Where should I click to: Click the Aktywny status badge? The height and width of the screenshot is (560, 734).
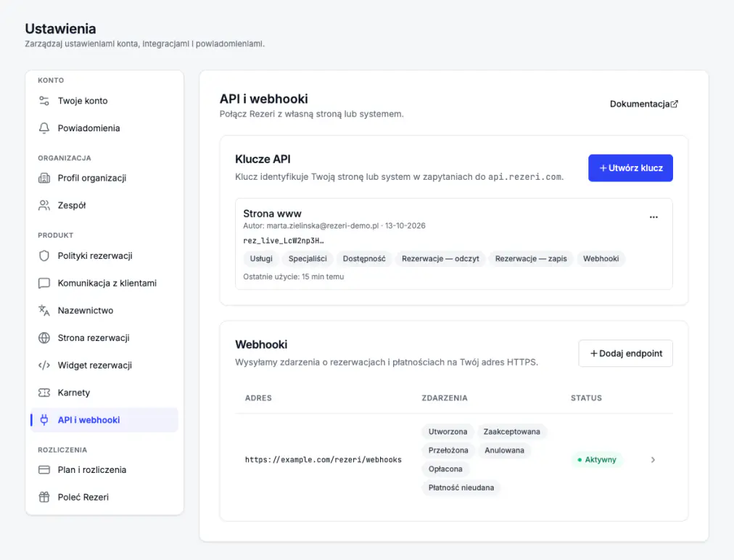click(x=597, y=460)
